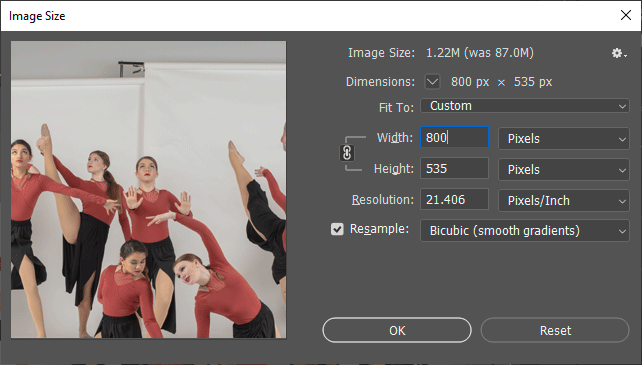Close the Image Size dialog
The width and height of the screenshot is (642, 365).
pyautogui.click(x=626, y=15)
